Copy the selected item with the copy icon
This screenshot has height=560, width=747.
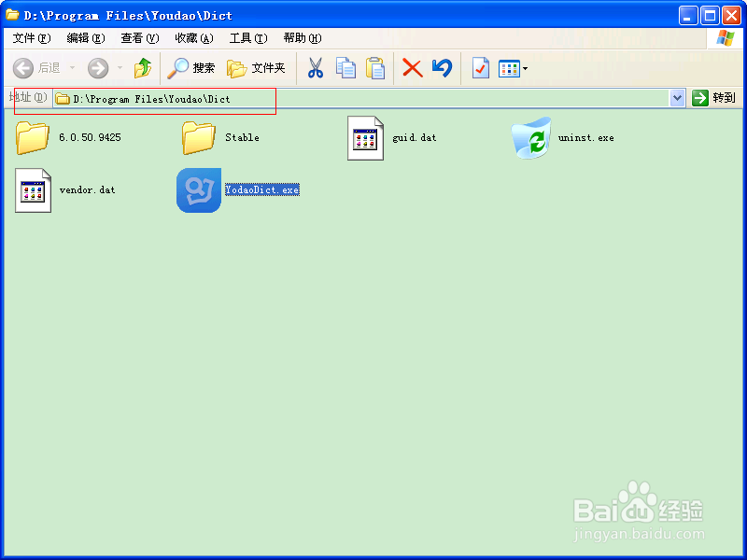tap(345, 68)
